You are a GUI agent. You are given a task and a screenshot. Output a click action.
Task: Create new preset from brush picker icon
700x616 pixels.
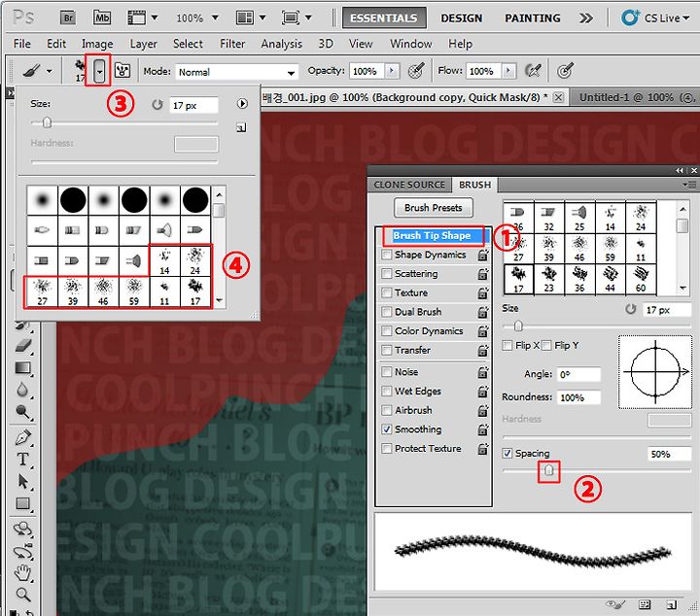(241, 128)
